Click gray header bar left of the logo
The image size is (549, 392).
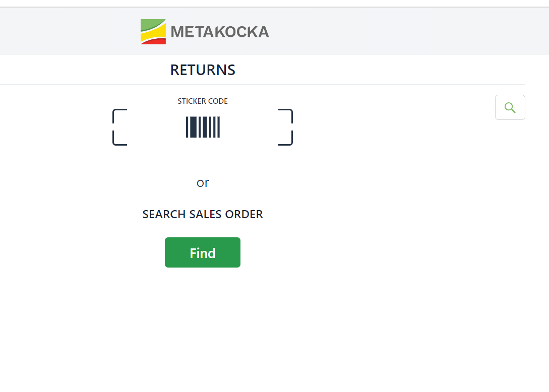[x=66, y=32]
